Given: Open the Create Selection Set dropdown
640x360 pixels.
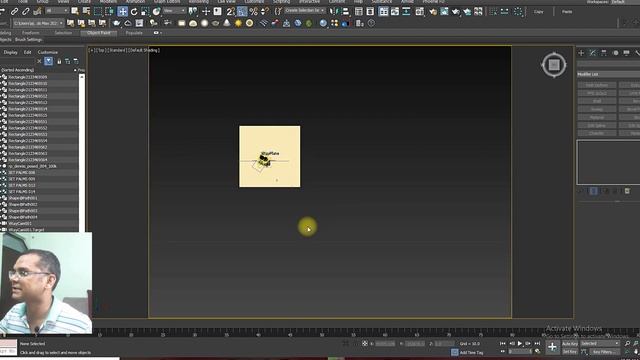Looking at the screenshot, I should click(305, 11).
